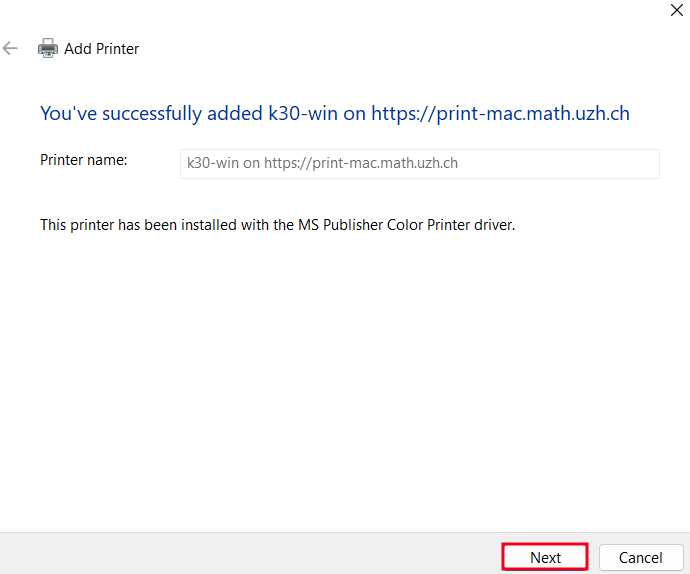This screenshot has width=690, height=574.
Task: Close the Add Printer dialog with X
Action: (676, 10)
